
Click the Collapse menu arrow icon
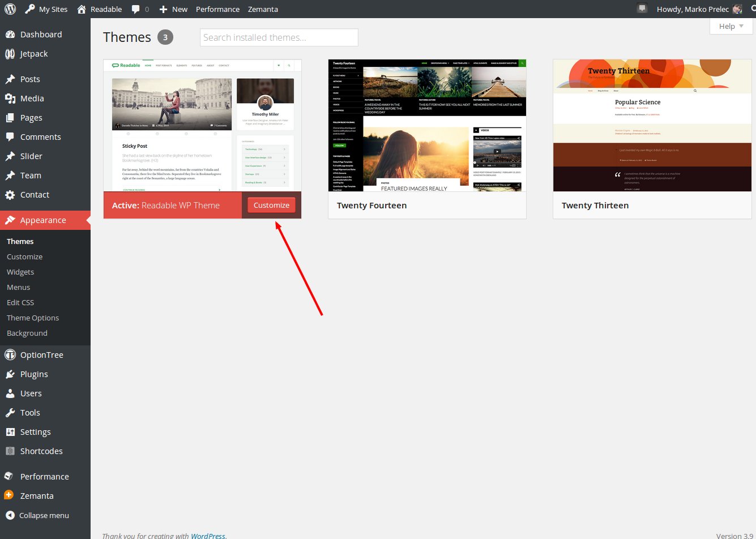tap(10, 515)
